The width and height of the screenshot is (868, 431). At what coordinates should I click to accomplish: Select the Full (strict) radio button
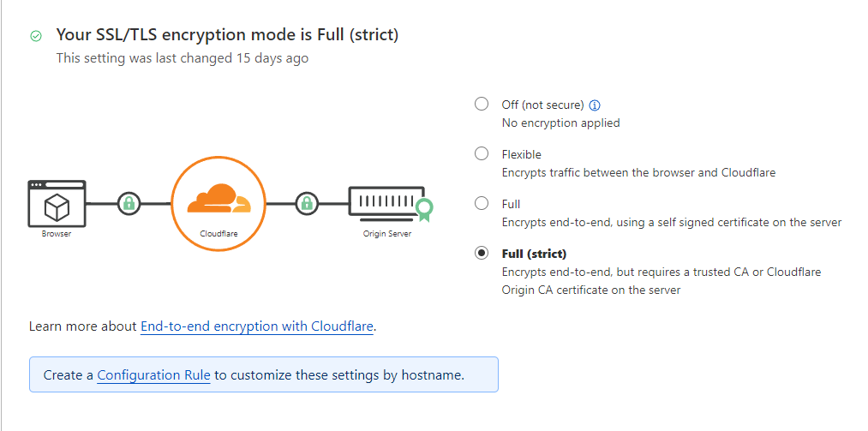pos(482,254)
